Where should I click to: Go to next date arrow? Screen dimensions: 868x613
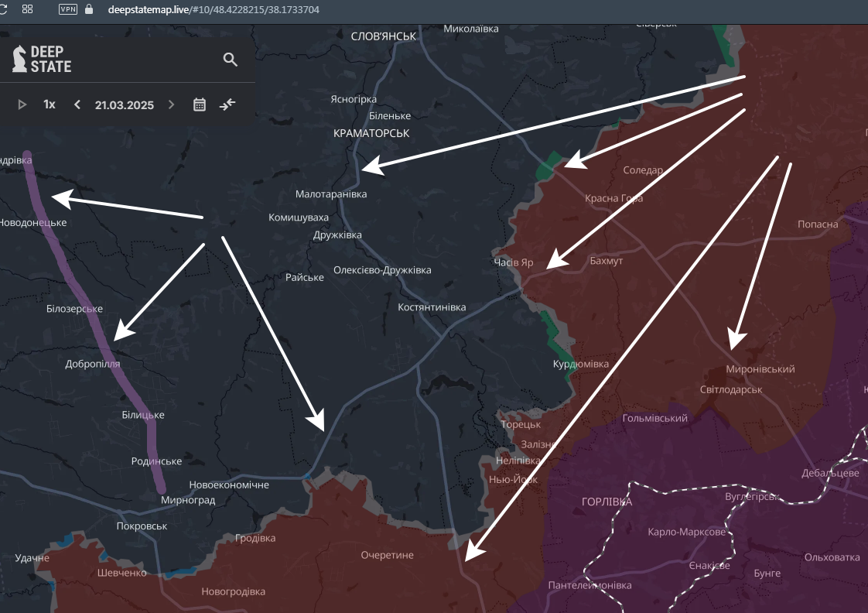(171, 104)
